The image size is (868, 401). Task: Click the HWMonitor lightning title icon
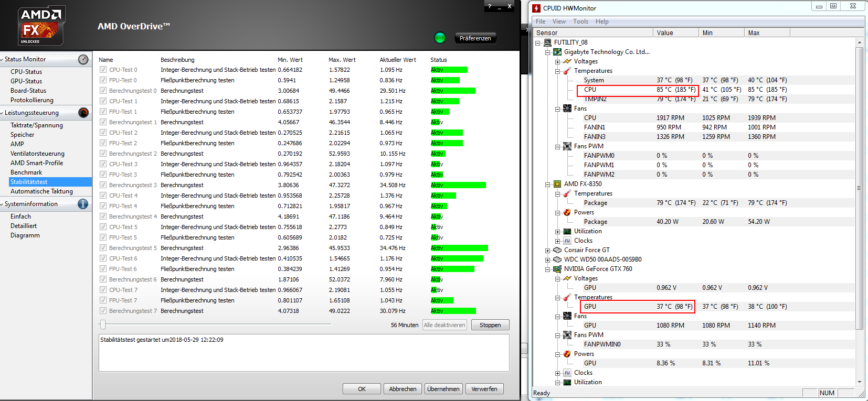coord(536,8)
